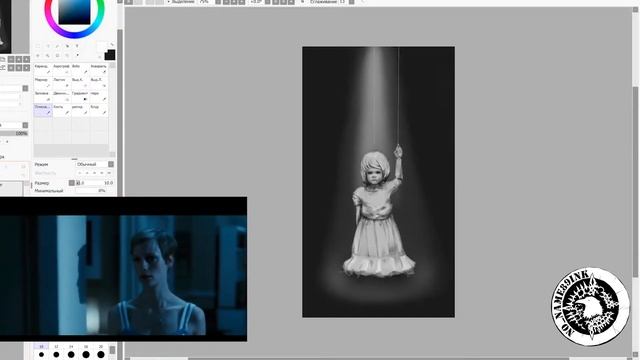Click the Размер brush size value field
This screenshot has width=640, height=360.
95,183
